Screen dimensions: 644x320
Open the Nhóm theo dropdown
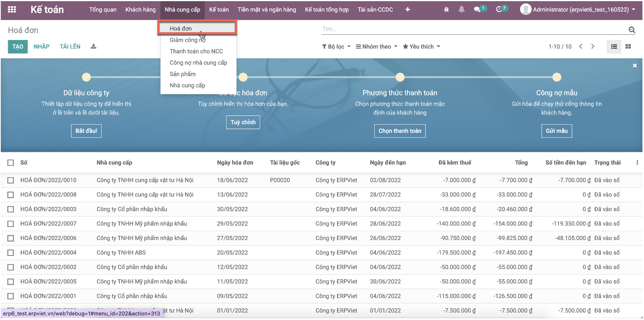pos(376,47)
